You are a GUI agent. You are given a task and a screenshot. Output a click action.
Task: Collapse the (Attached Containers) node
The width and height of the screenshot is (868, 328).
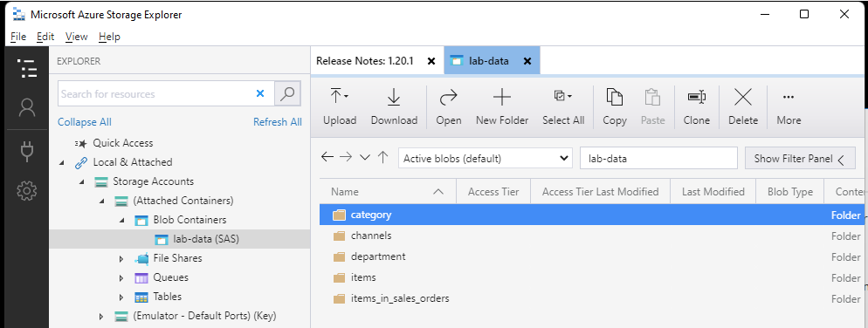102,202
